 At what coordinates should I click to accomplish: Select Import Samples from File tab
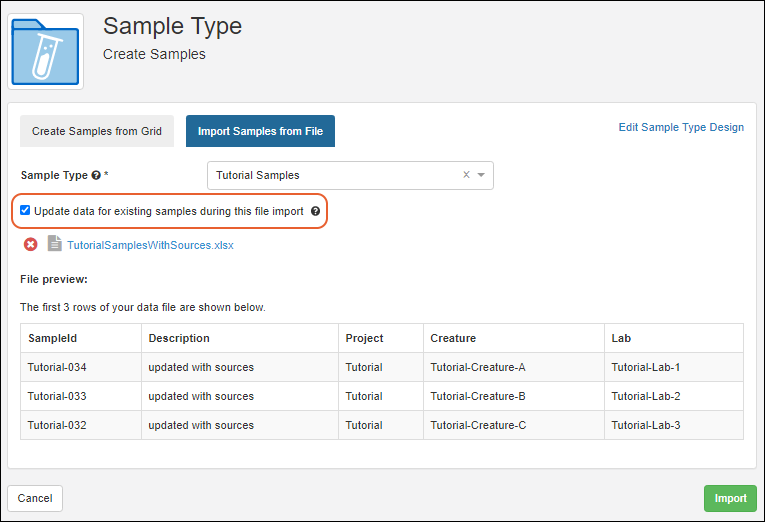click(x=260, y=131)
